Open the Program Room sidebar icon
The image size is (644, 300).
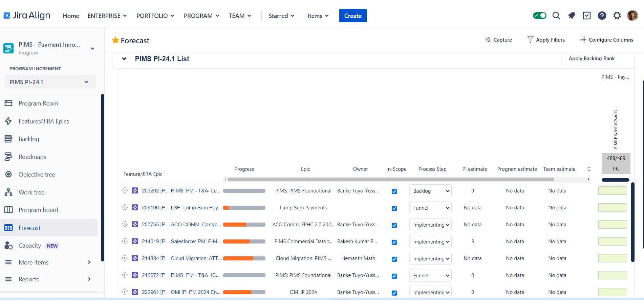tap(8, 103)
